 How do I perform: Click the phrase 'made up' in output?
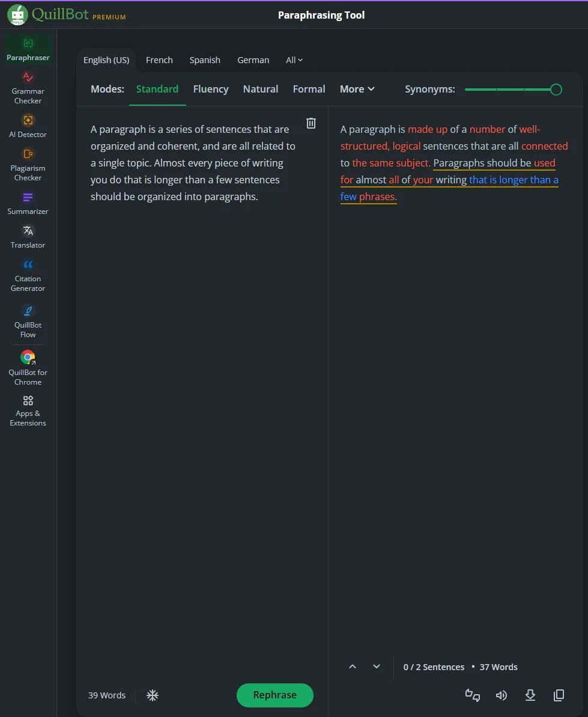(428, 129)
